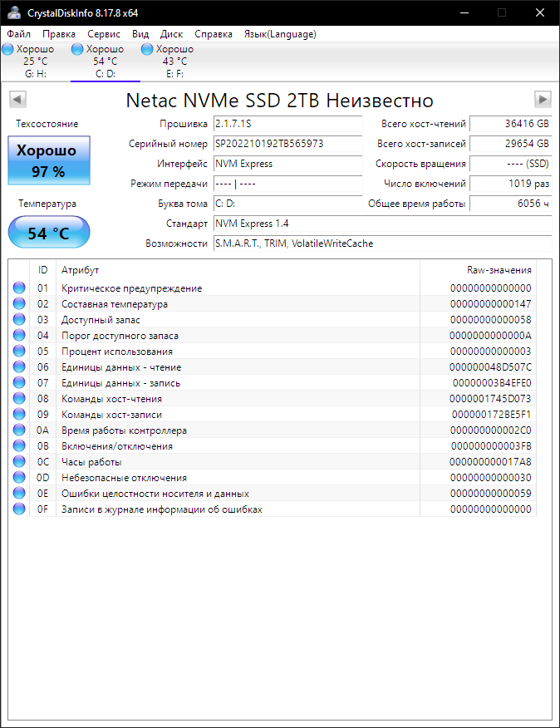Click the status orb for Составная температура
This screenshot has width=560, height=728.
pos(19,303)
